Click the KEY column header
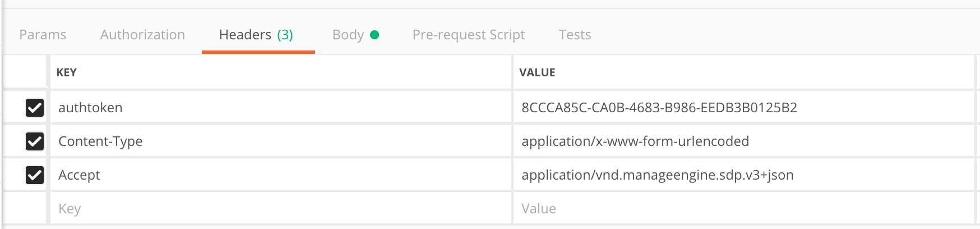980x229 pixels. (x=67, y=72)
